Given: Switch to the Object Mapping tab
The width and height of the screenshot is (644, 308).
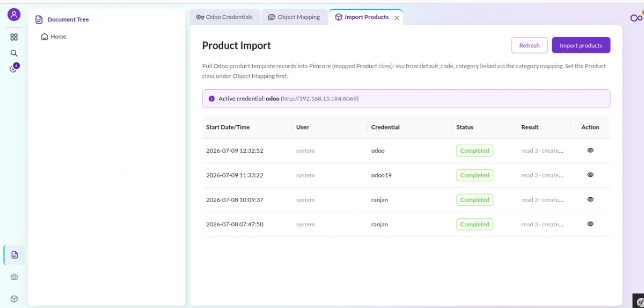Looking at the screenshot, I should (294, 17).
